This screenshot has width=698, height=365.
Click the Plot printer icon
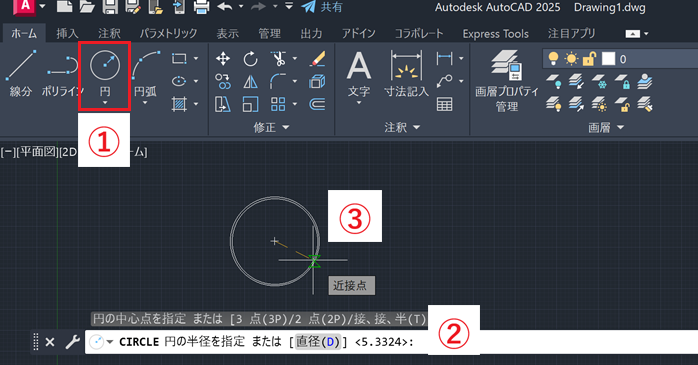(x=202, y=6)
